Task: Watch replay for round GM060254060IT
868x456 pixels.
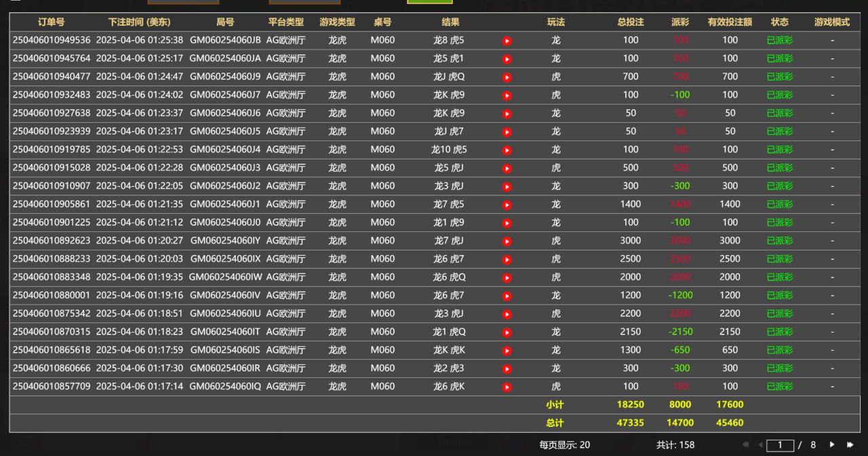Action: [507, 332]
